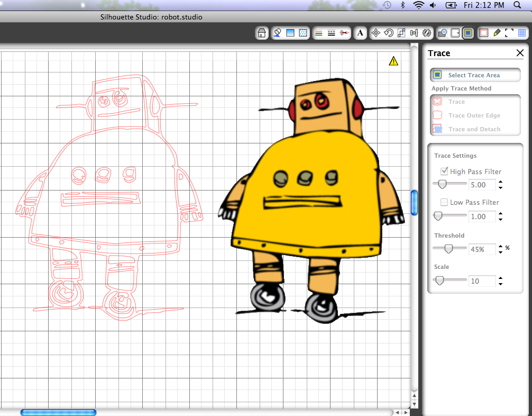Screen dimensions: 532x416
Task: Apply the Trace and Detach method
Action: tap(475, 129)
